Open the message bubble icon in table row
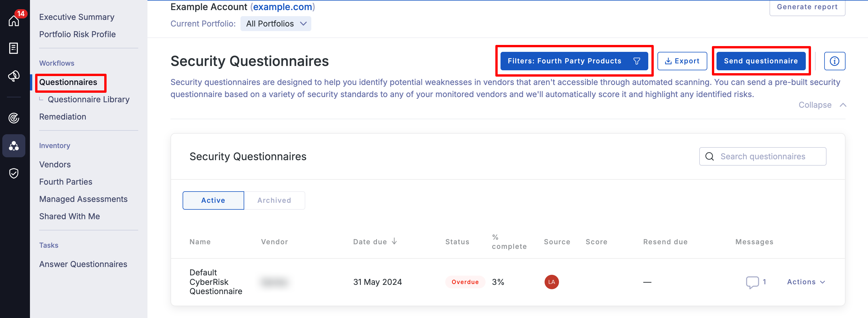The height and width of the screenshot is (318, 868). pyautogui.click(x=752, y=282)
